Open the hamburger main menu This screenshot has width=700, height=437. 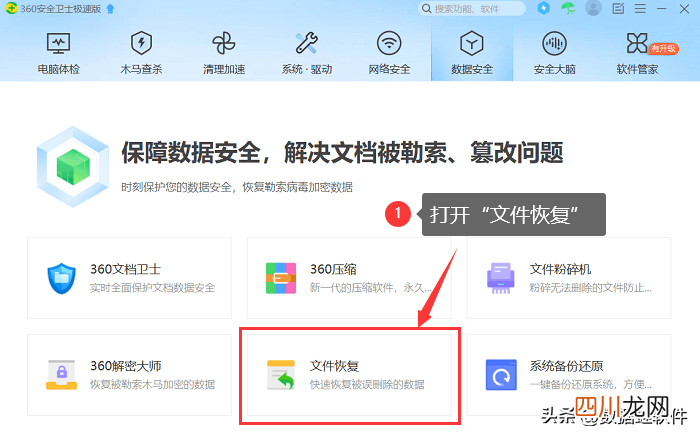tap(640, 8)
